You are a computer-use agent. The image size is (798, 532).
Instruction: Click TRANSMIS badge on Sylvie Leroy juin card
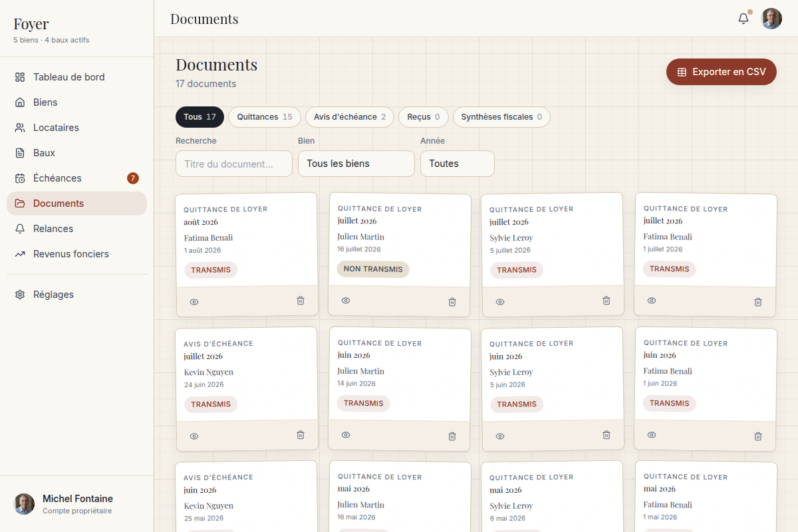pyautogui.click(x=517, y=404)
